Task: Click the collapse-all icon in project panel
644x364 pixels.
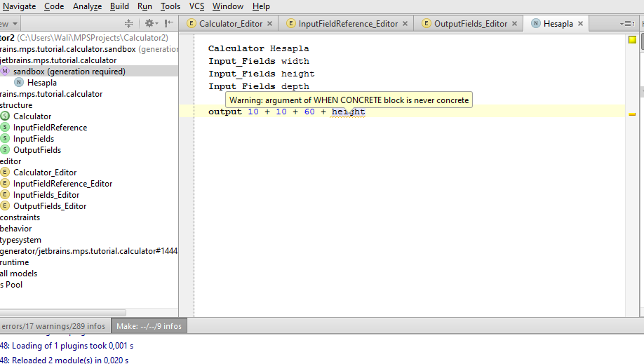Action: coord(128,23)
